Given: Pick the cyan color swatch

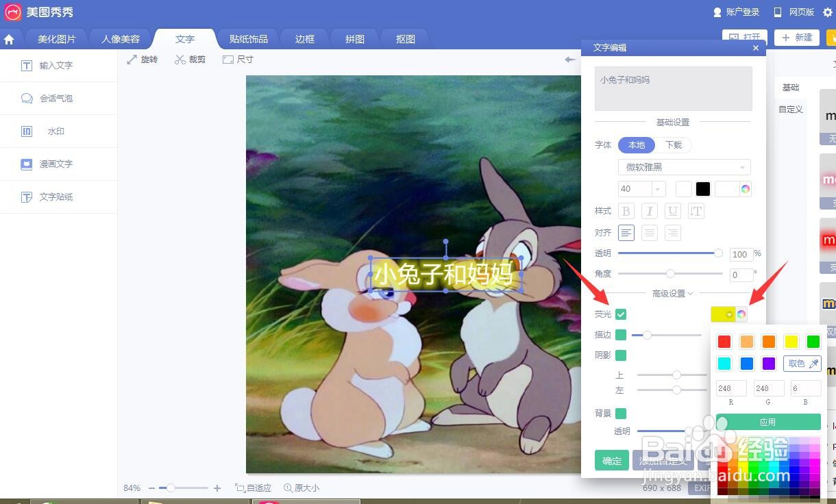Looking at the screenshot, I should [724, 364].
